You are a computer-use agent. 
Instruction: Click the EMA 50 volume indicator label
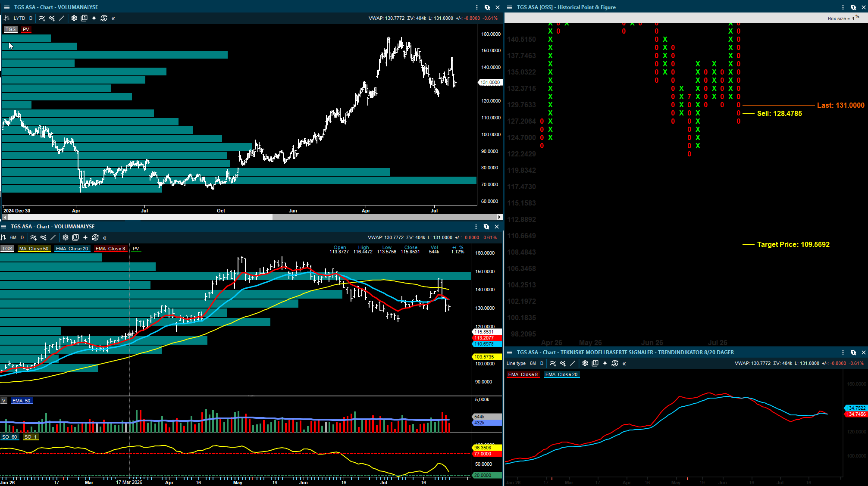pyautogui.click(x=22, y=401)
